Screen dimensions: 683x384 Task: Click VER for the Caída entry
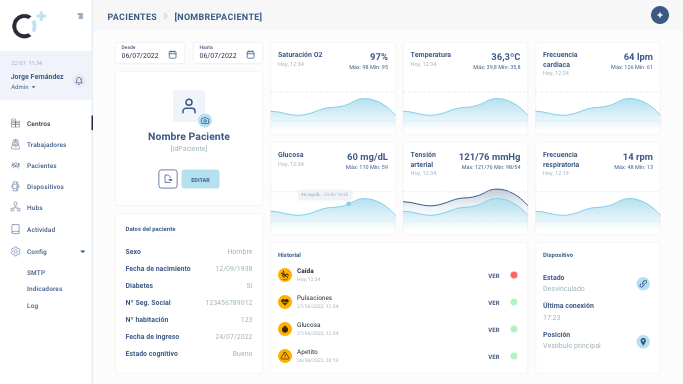click(x=494, y=276)
